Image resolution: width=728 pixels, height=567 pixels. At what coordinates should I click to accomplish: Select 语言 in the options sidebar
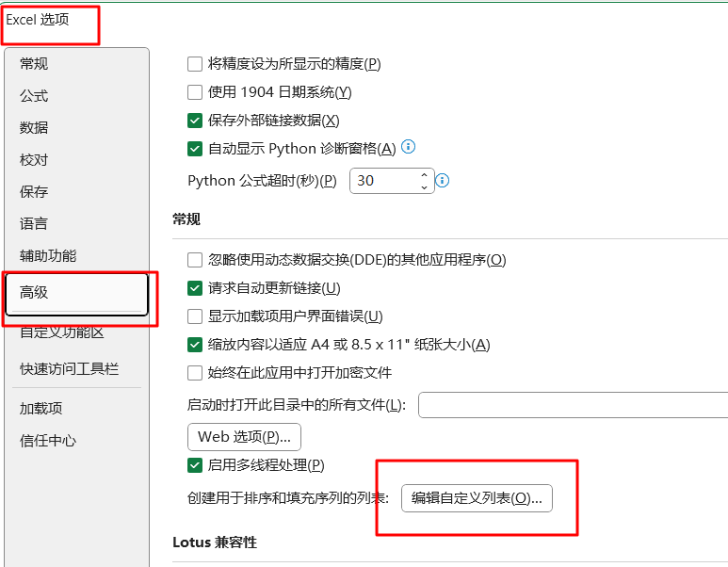point(33,224)
